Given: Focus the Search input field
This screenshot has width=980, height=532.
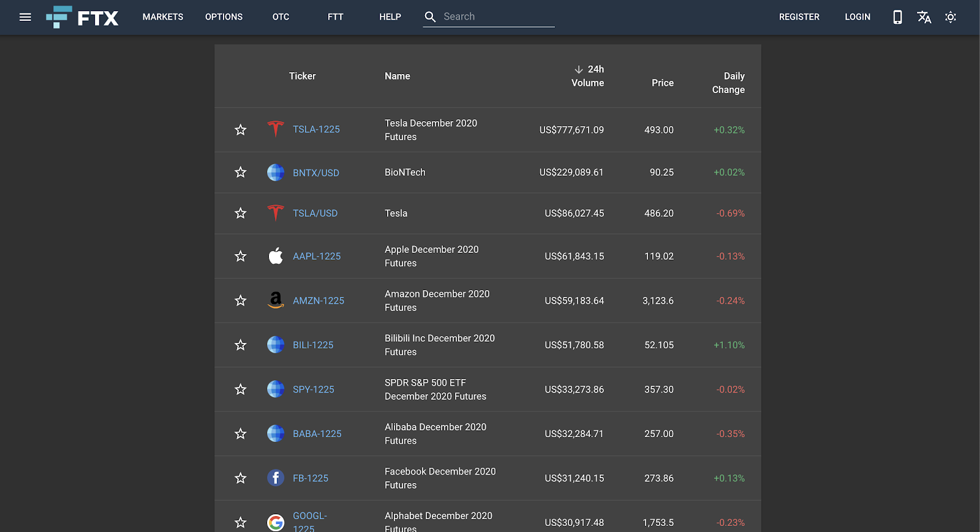Looking at the screenshot, I should tap(498, 17).
